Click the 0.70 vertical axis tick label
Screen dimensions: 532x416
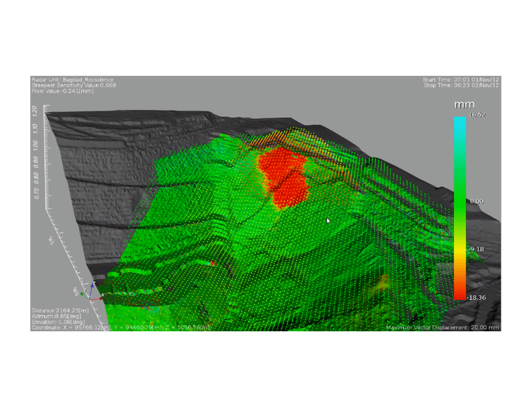coord(36,193)
